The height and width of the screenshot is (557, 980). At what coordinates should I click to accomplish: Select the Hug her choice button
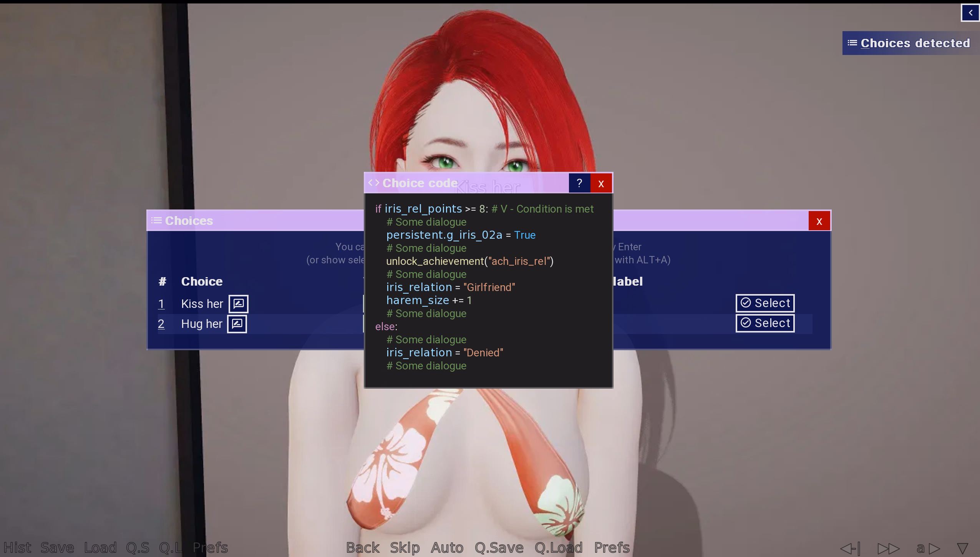pyautogui.click(x=765, y=323)
